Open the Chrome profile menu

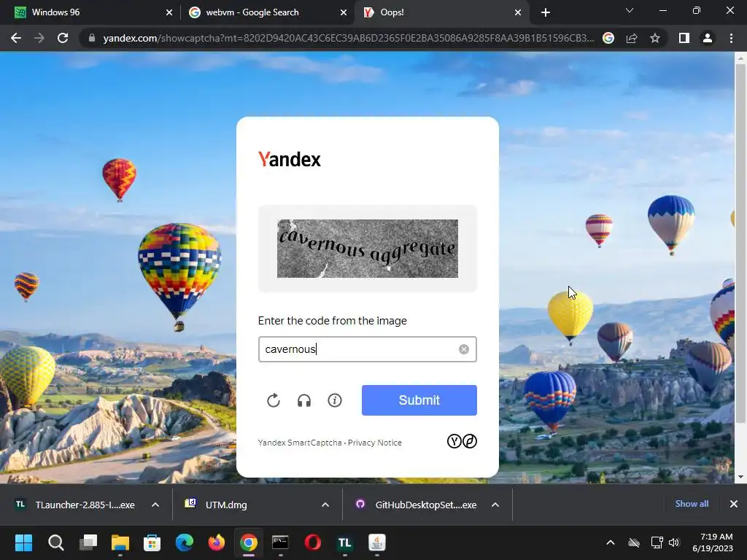708,38
